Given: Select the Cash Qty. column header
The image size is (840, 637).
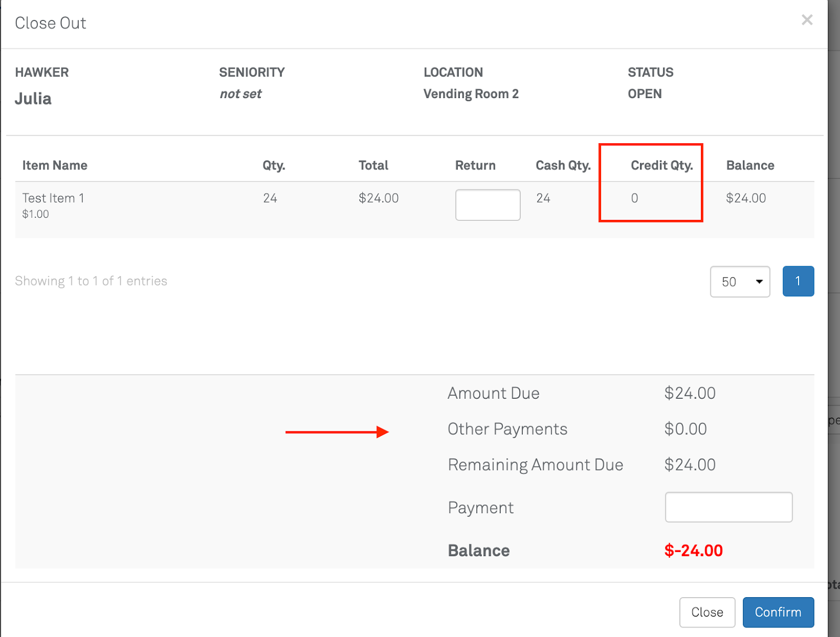Looking at the screenshot, I should pyautogui.click(x=563, y=165).
